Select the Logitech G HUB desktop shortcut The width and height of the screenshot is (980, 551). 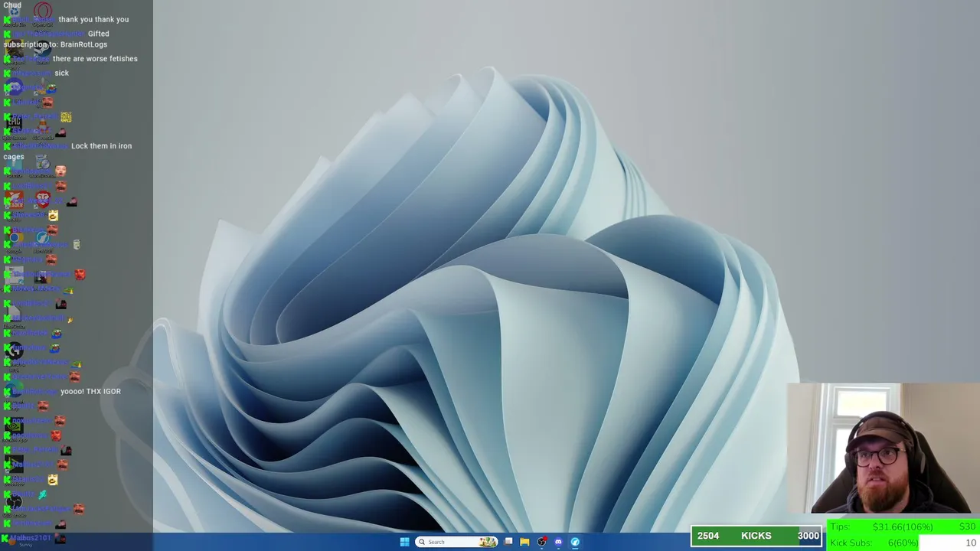tap(14, 352)
